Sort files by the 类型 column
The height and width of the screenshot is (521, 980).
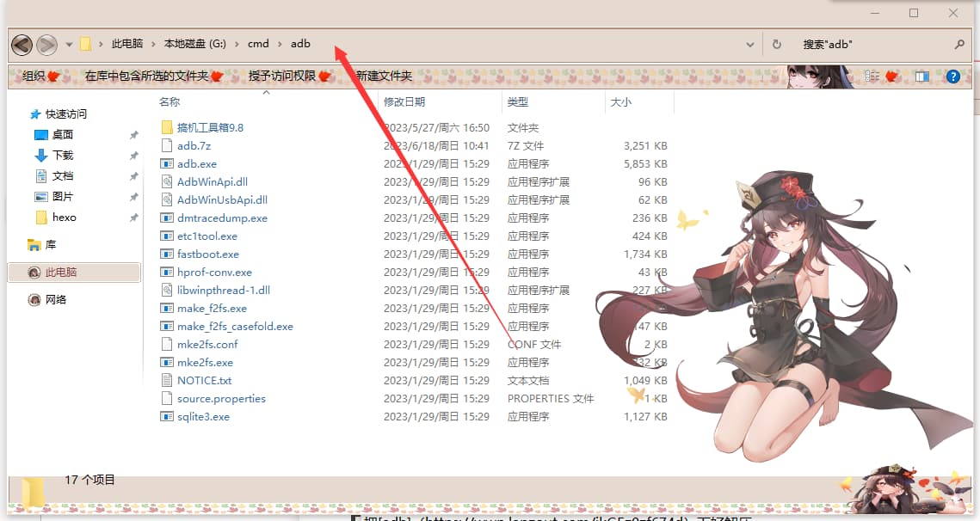(x=517, y=101)
